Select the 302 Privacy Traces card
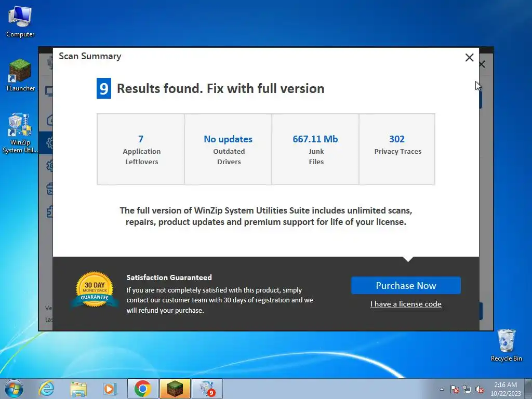This screenshot has width=532, height=399. tap(397, 149)
